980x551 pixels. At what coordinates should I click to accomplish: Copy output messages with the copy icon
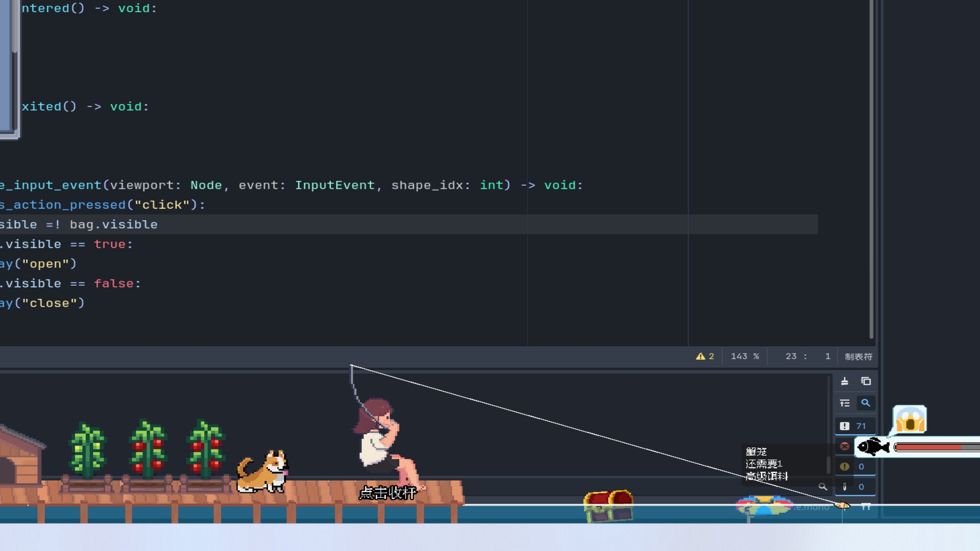[x=866, y=381]
